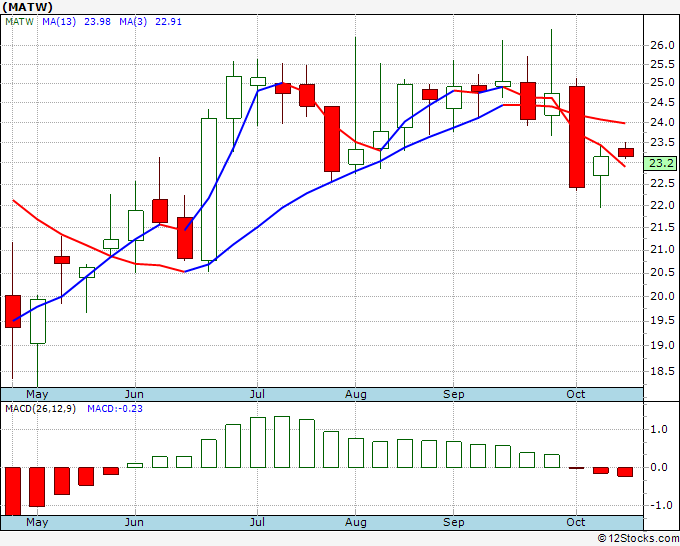Click the 22.0 price axis label

point(662,205)
